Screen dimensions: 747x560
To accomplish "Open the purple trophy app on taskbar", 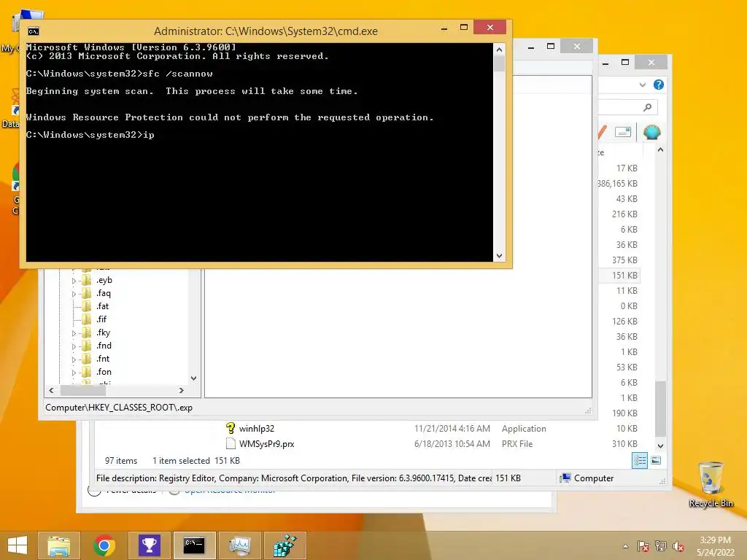I will click(149, 545).
